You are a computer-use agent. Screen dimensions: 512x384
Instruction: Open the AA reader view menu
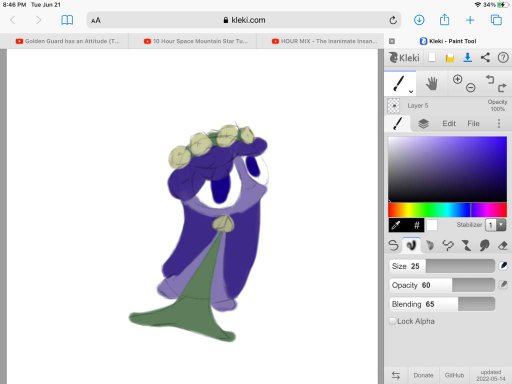coord(96,20)
